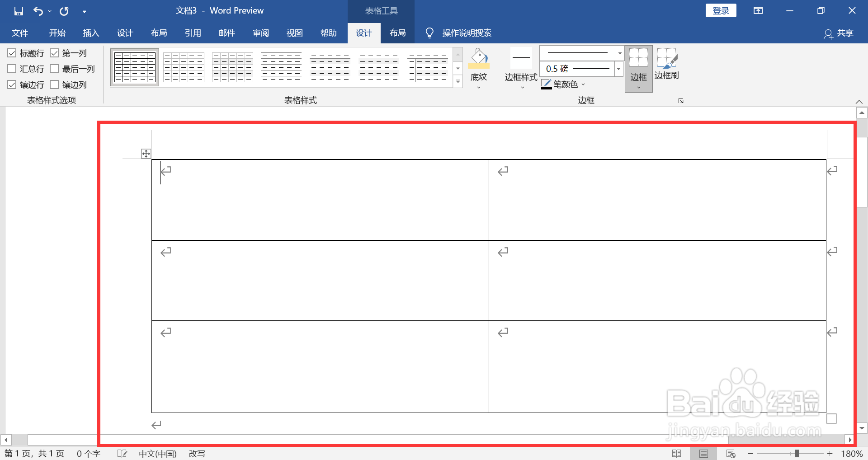Switch to Print Layout view
The image size is (868, 460).
[x=703, y=453]
